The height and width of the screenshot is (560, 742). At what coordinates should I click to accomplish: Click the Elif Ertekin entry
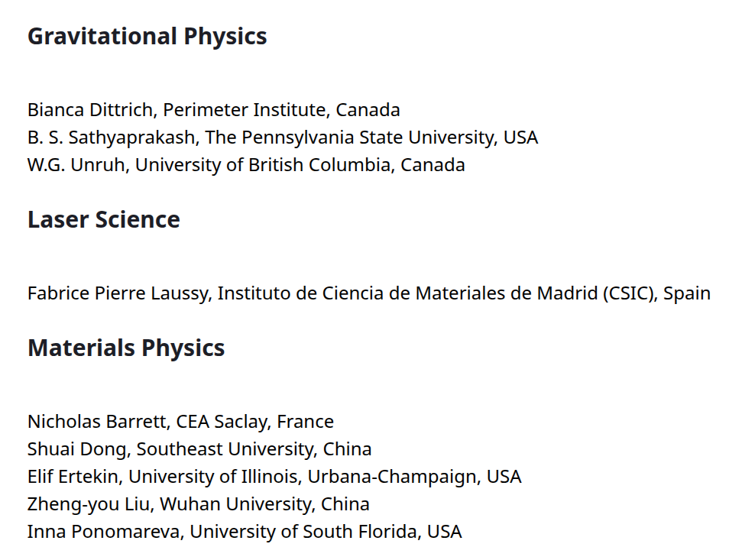274,477
